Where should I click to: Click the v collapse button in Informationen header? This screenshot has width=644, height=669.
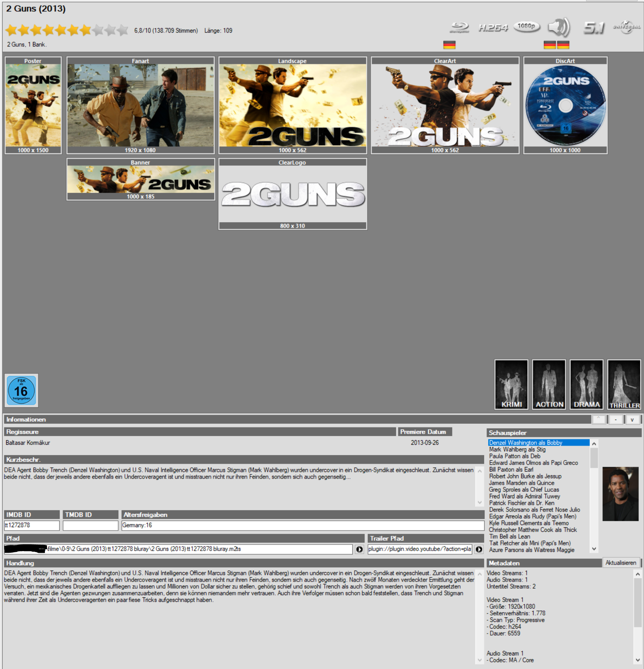[632, 420]
